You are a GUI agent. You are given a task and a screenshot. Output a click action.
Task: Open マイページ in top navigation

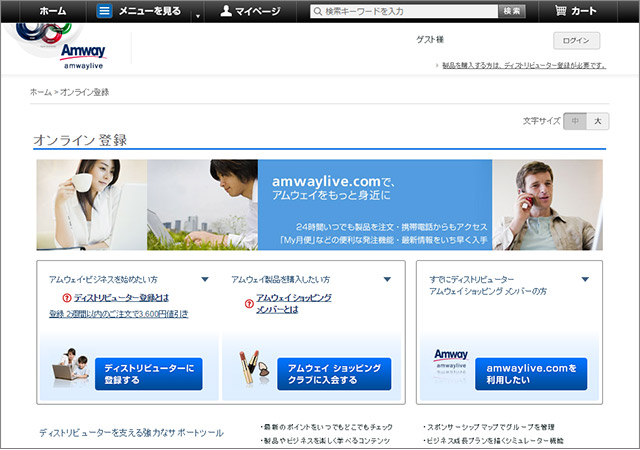click(258, 11)
